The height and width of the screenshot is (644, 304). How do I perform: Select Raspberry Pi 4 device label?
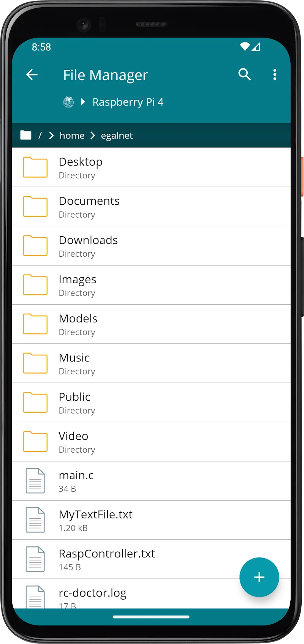tap(128, 102)
